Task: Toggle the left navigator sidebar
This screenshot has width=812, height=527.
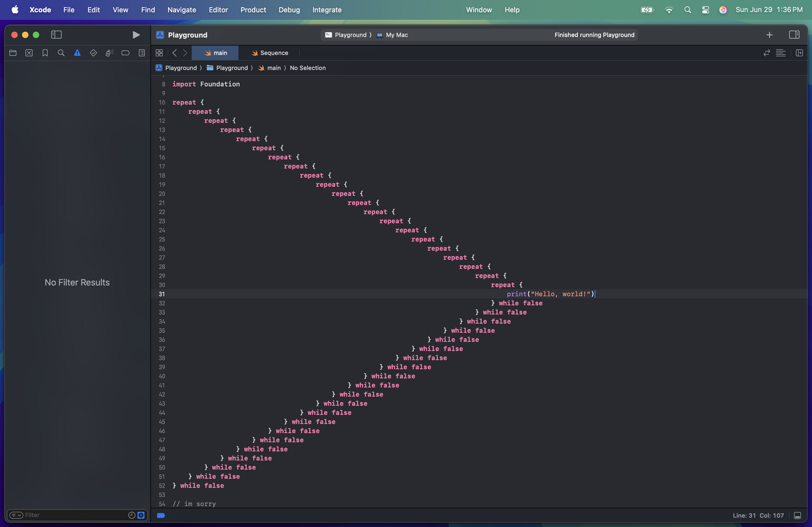Action: [56, 34]
